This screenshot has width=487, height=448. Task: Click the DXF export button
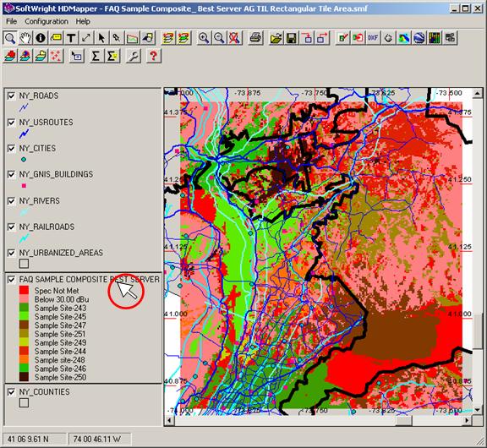(373, 38)
